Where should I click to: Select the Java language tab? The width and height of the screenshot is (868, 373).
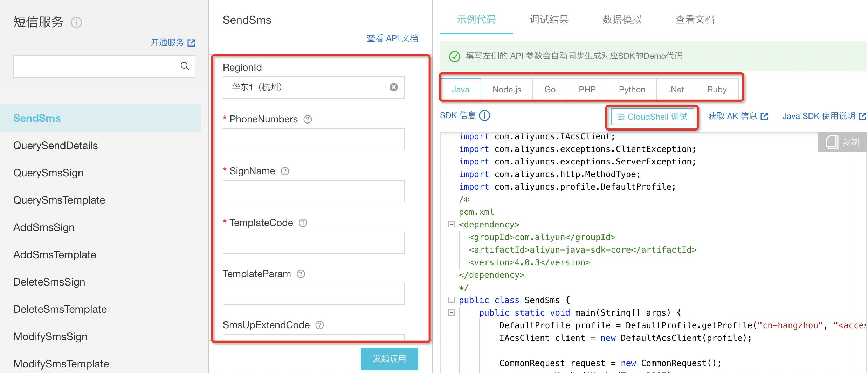461,90
